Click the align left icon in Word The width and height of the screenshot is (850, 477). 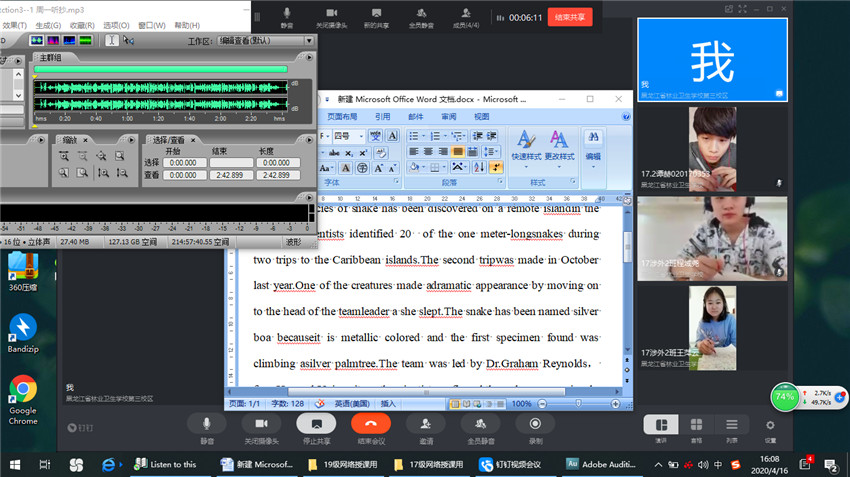pyautogui.click(x=414, y=152)
